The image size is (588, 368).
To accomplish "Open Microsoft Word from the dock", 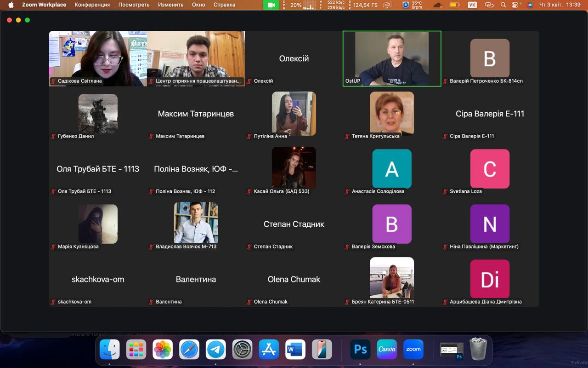I will click(x=295, y=350).
